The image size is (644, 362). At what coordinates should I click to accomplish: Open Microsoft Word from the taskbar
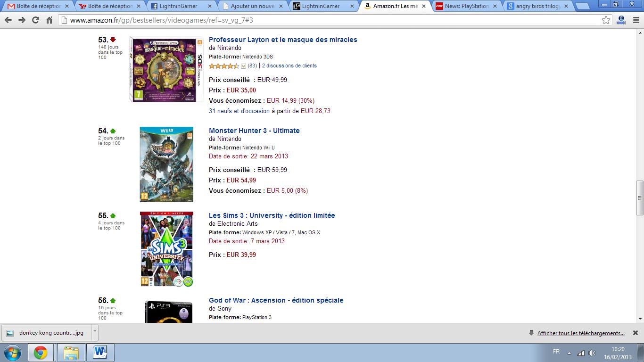click(100, 353)
